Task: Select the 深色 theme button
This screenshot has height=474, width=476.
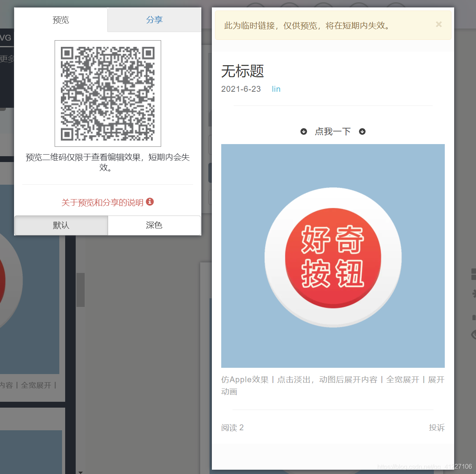Action: click(x=154, y=225)
